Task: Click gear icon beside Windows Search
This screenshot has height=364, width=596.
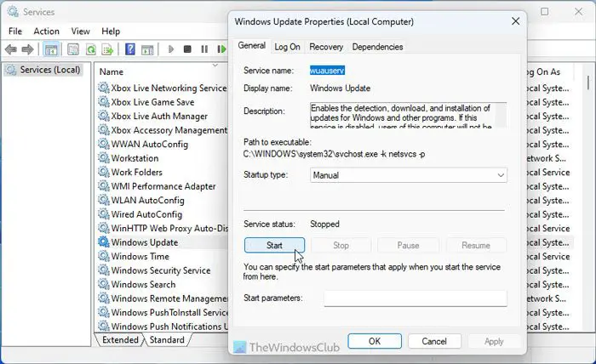Action: [x=104, y=284]
